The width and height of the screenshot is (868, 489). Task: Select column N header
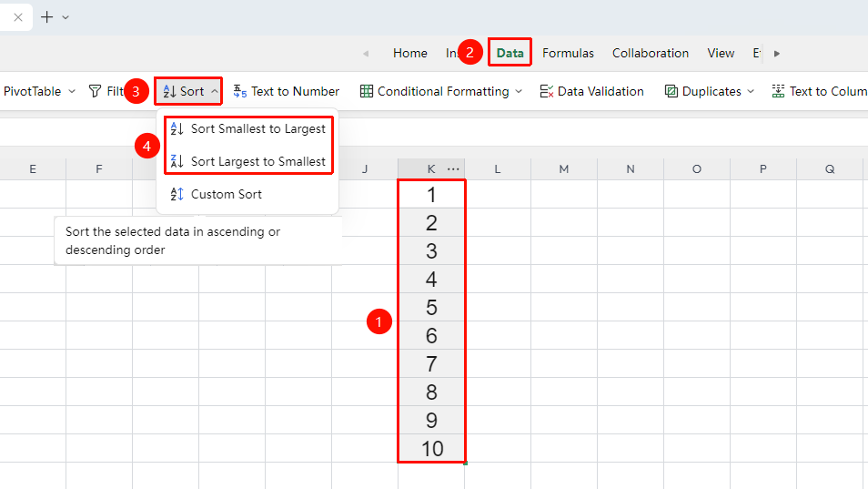coord(631,169)
